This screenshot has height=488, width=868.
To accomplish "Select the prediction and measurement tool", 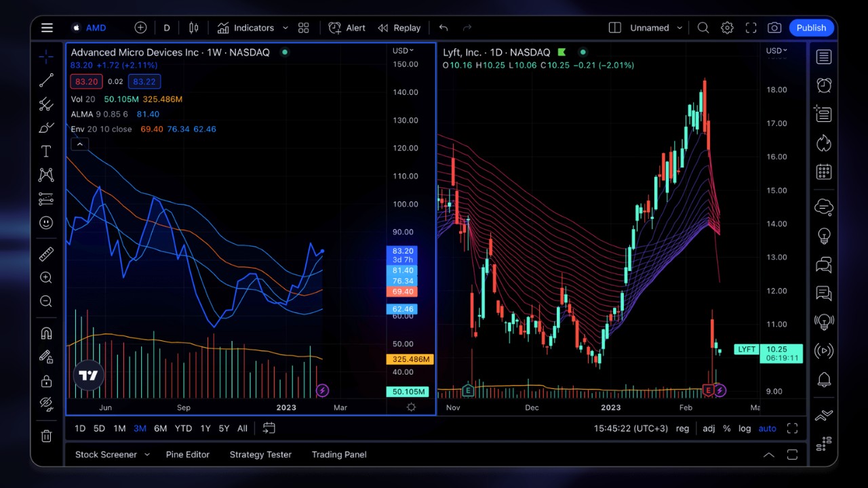I will coord(46,199).
